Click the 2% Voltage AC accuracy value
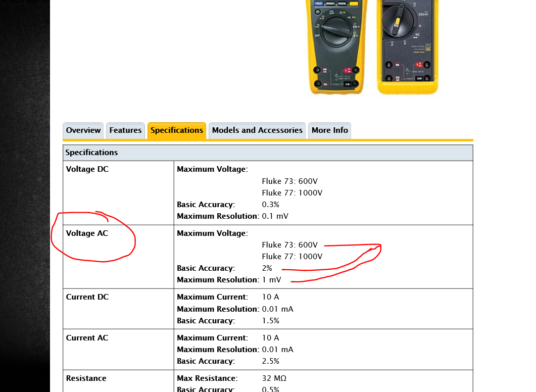The width and height of the screenshot is (536, 392). [x=267, y=268]
